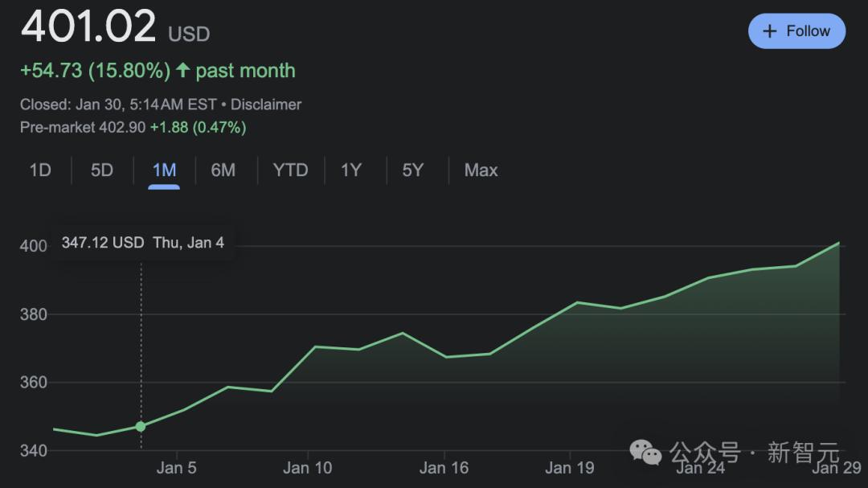The height and width of the screenshot is (488, 868).
Task: Click the 380 y-axis value label
Action: click(33, 314)
